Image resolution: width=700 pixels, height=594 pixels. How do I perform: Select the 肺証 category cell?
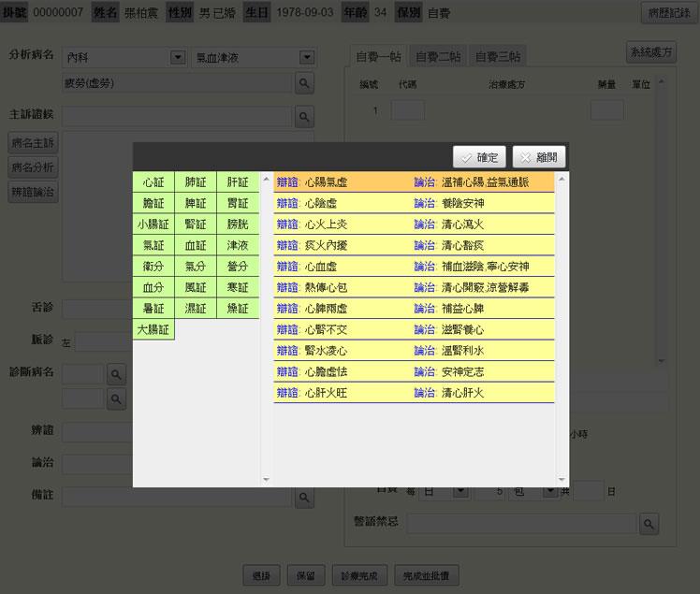click(x=196, y=182)
